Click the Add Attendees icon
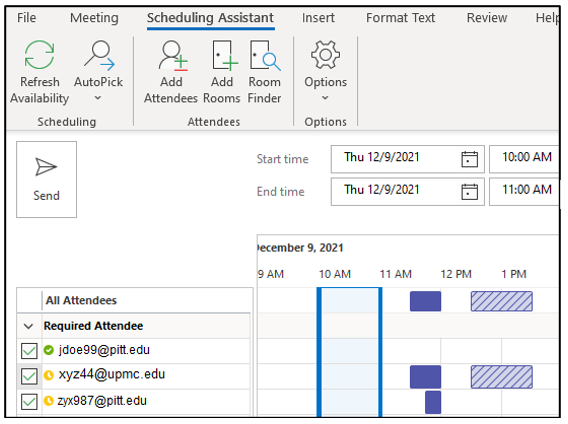This screenshot has width=568, height=424. [173, 55]
